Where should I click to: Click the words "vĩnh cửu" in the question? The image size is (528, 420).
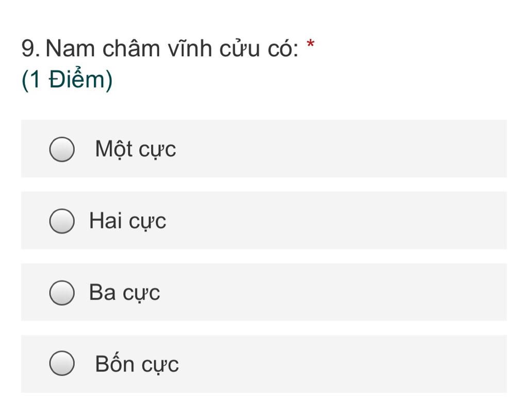[x=214, y=48]
